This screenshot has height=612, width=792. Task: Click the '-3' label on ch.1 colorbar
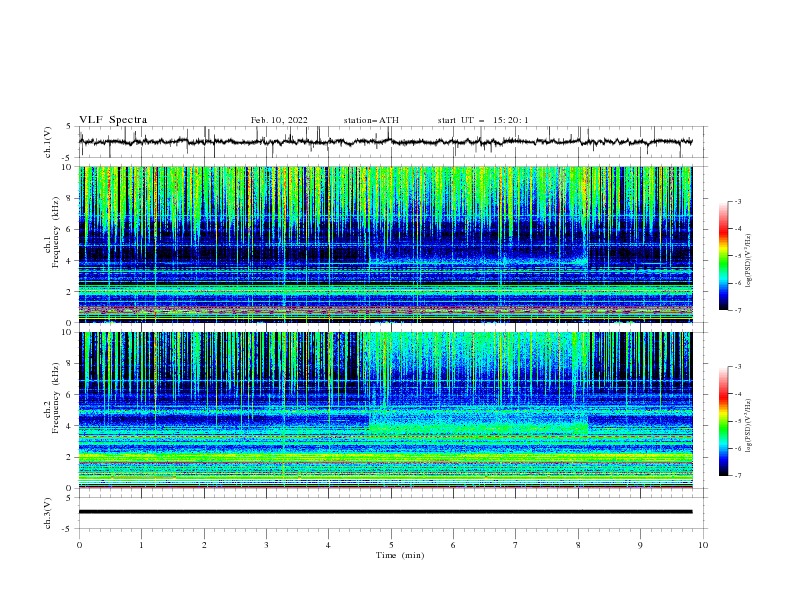point(738,201)
